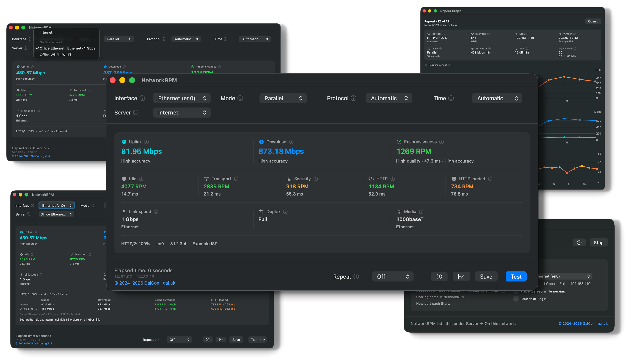Open the GalCon gal.uk link in sharing window

(x=583, y=324)
